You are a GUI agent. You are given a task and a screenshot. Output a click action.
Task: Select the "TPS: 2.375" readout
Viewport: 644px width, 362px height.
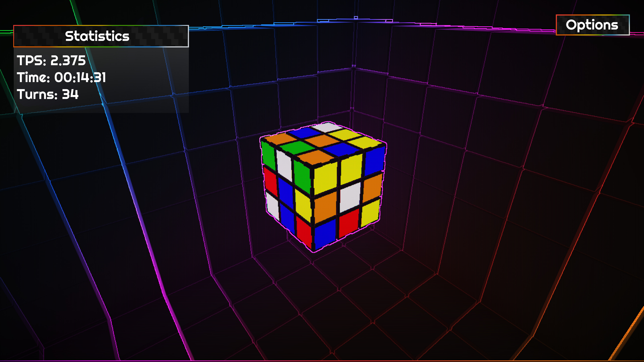51,61
